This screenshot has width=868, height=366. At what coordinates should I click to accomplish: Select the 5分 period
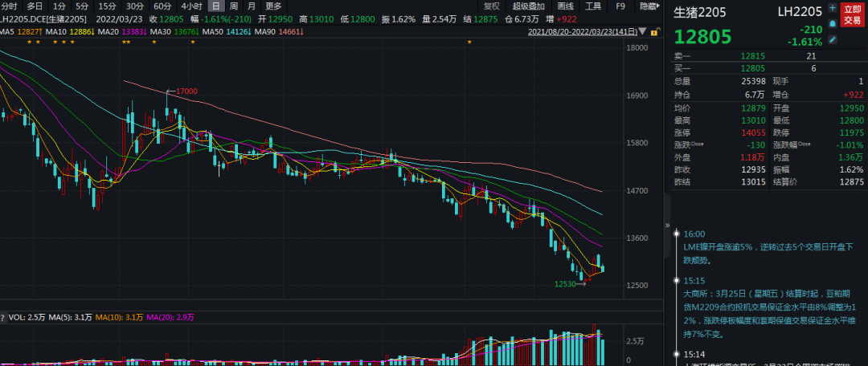(81, 6)
